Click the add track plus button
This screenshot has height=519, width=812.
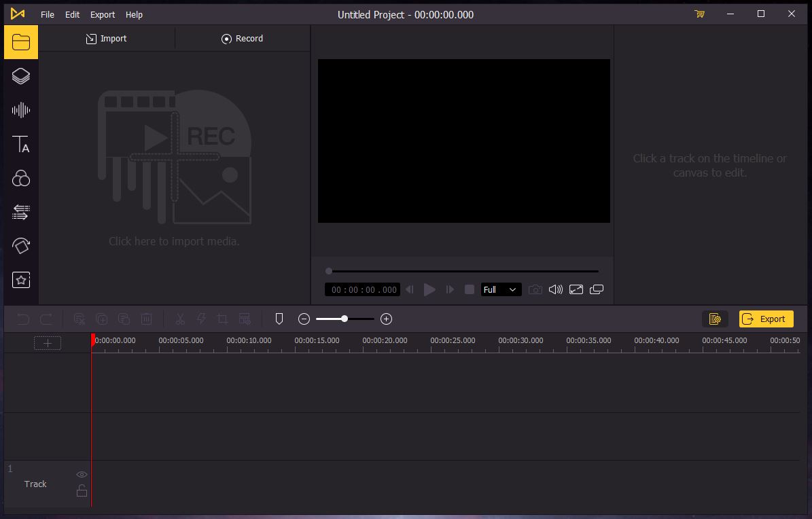click(48, 343)
